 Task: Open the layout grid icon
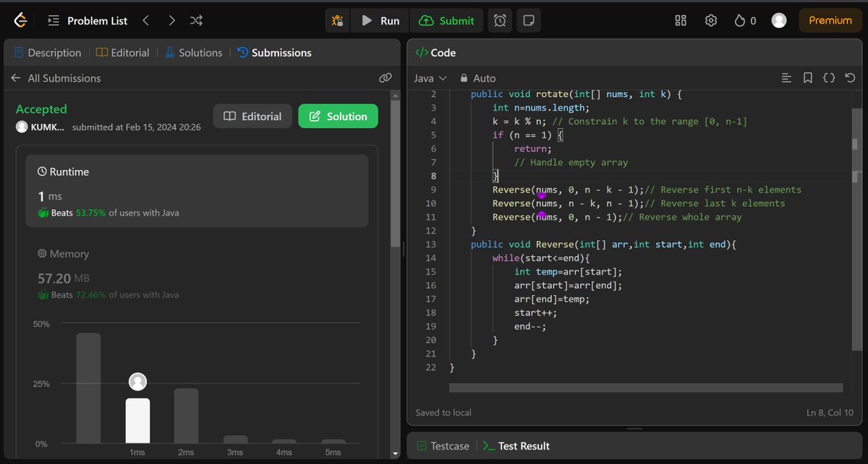point(681,21)
